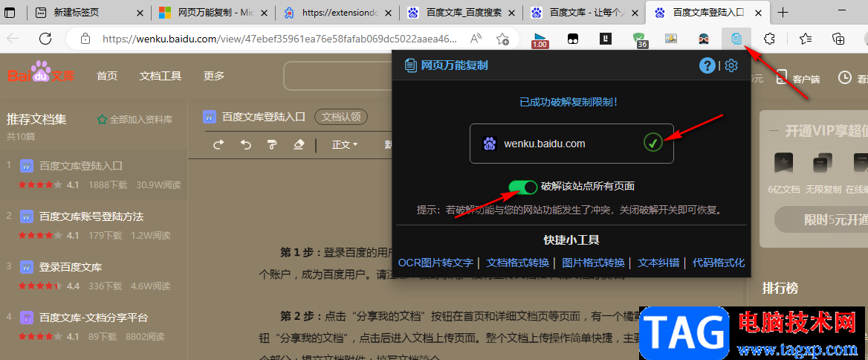Open a new browser tab
The height and width of the screenshot is (360, 868).
pos(783,13)
